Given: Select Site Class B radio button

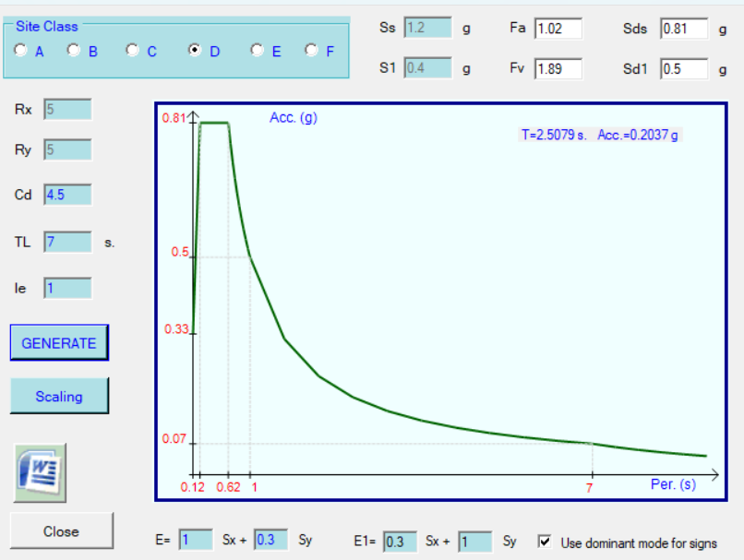Looking at the screenshot, I should pyautogui.click(x=74, y=50).
